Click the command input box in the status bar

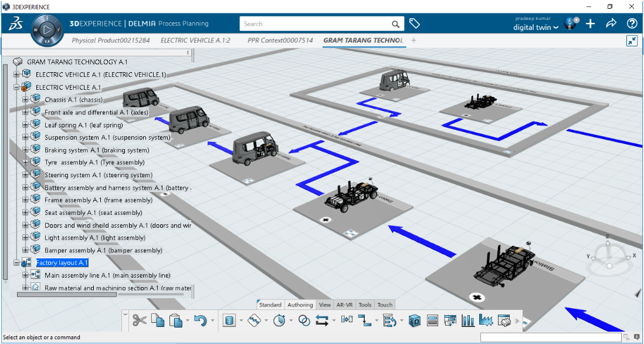[550, 338]
